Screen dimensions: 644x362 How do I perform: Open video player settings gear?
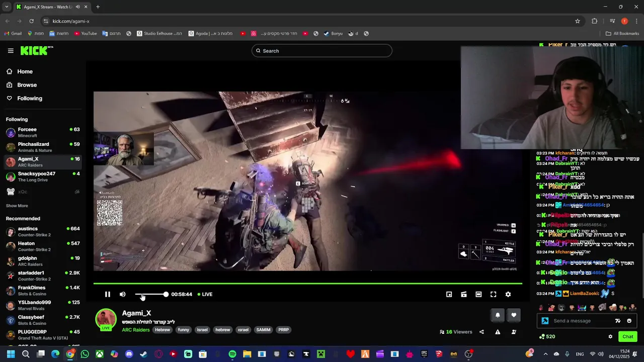pos(508,294)
